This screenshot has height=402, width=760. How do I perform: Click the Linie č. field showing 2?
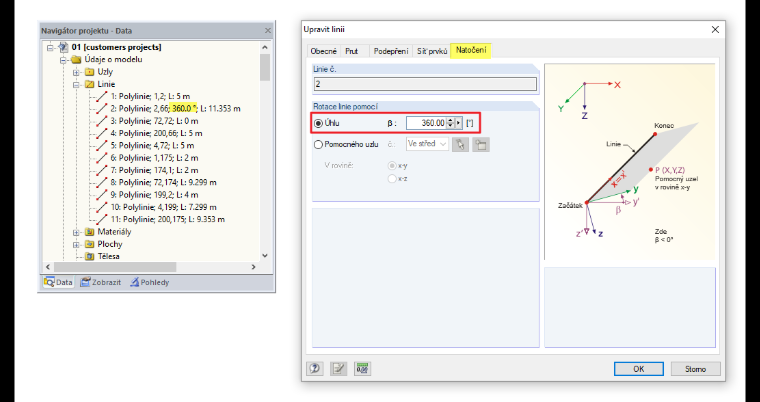click(x=425, y=84)
